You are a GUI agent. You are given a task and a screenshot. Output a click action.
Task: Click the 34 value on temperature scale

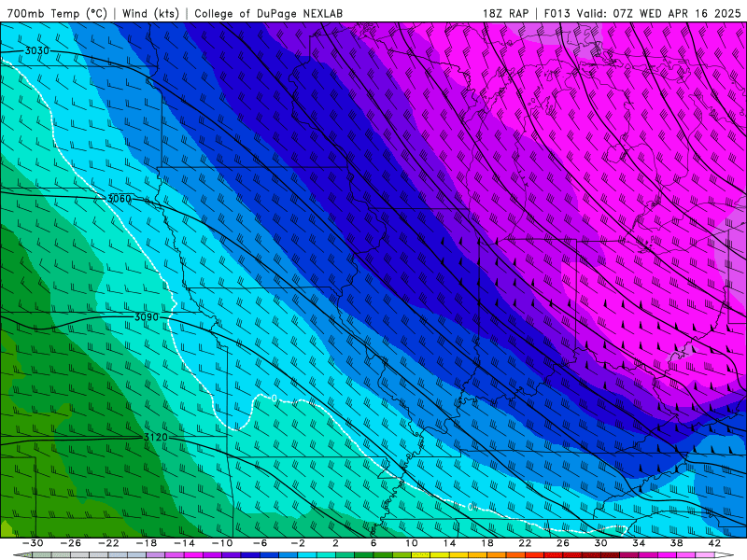tap(639, 543)
